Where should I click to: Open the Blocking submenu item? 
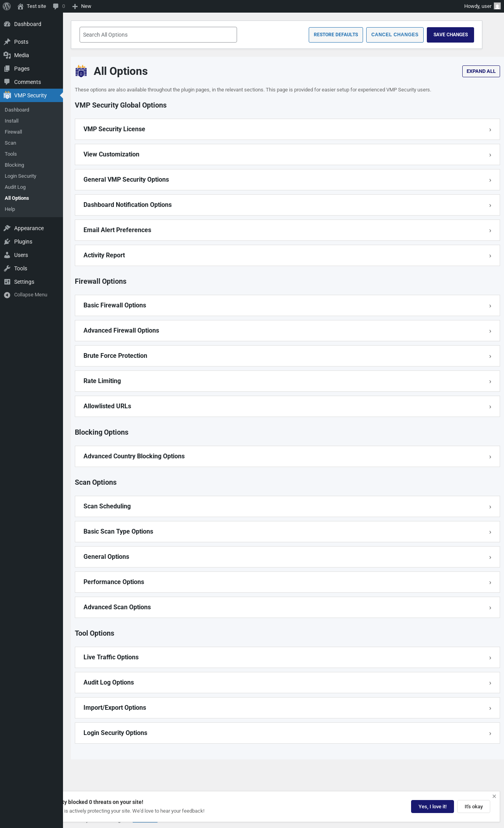tap(31, 165)
